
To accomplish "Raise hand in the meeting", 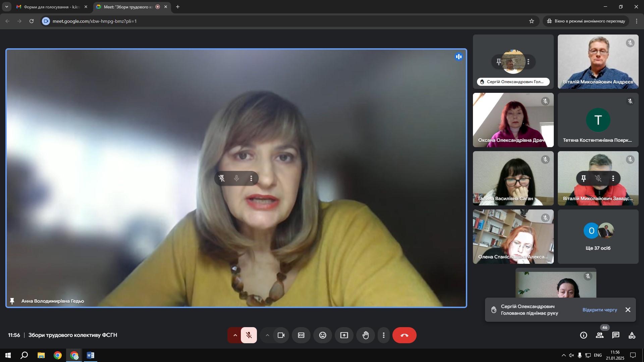I will click(x=366, y=335).
